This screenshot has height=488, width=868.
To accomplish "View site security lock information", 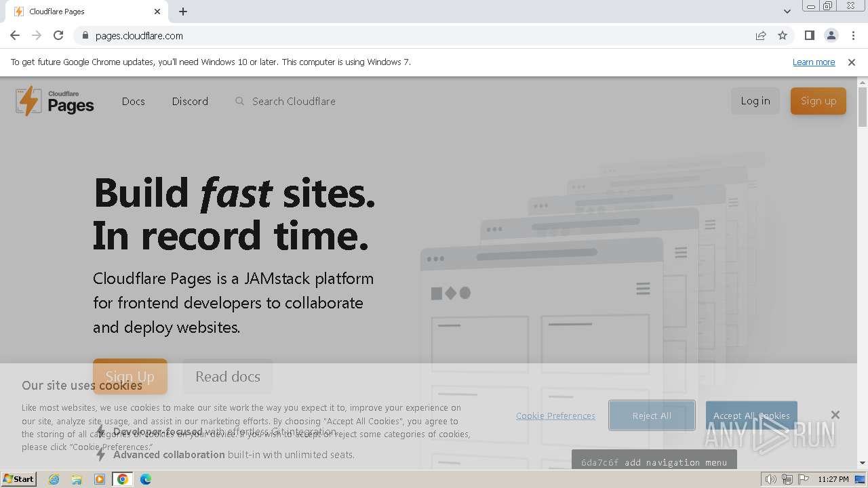I will 85,35.
